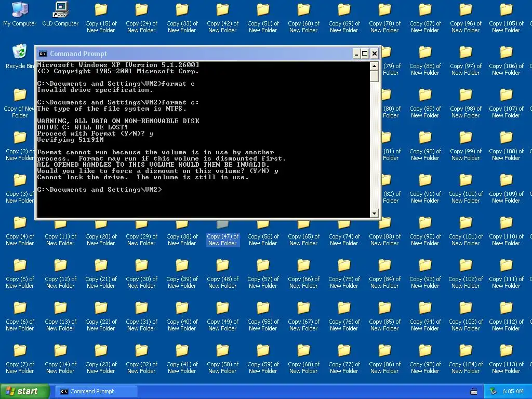Select the Copy (86) of New Folder icon

point(384,360)
